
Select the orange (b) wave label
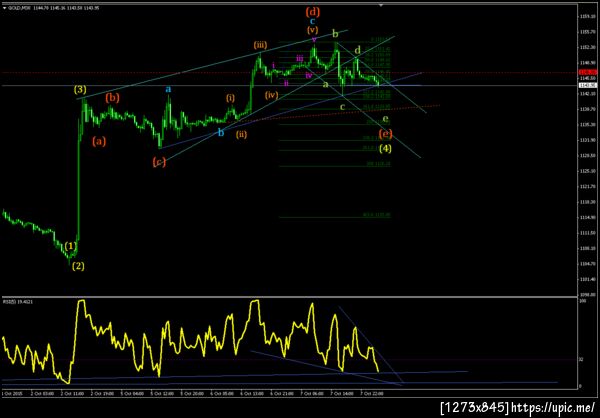(112, 98)
